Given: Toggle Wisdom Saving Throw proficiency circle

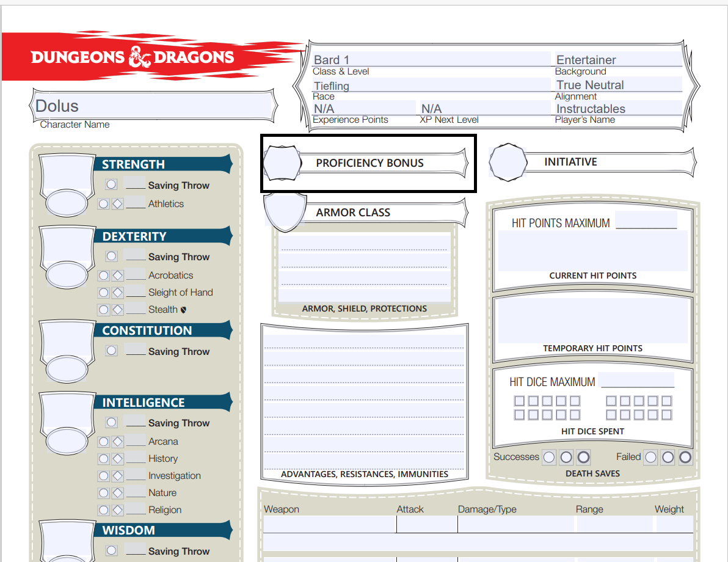Looking at the screenshot, I should 111,550.
